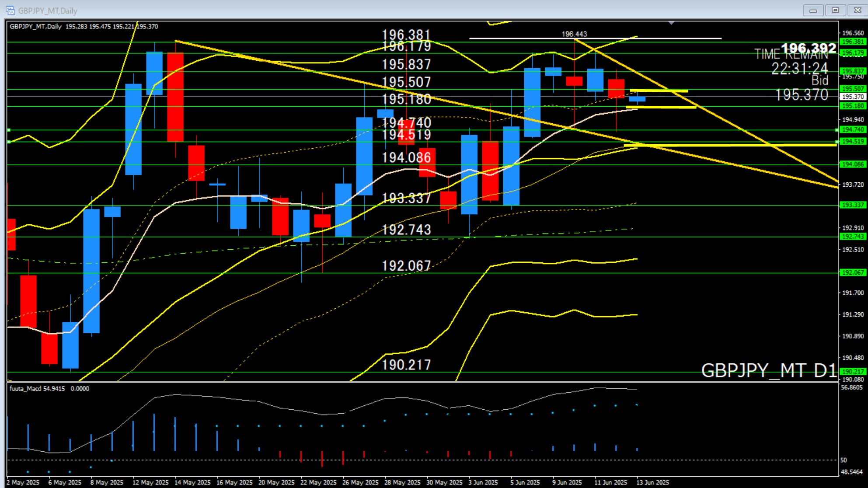Click the green 195.507 price tag on the axis
Image resolution: width=868 pixels, height=488 pixels.
pyautogui.click(x=853, y=89)
